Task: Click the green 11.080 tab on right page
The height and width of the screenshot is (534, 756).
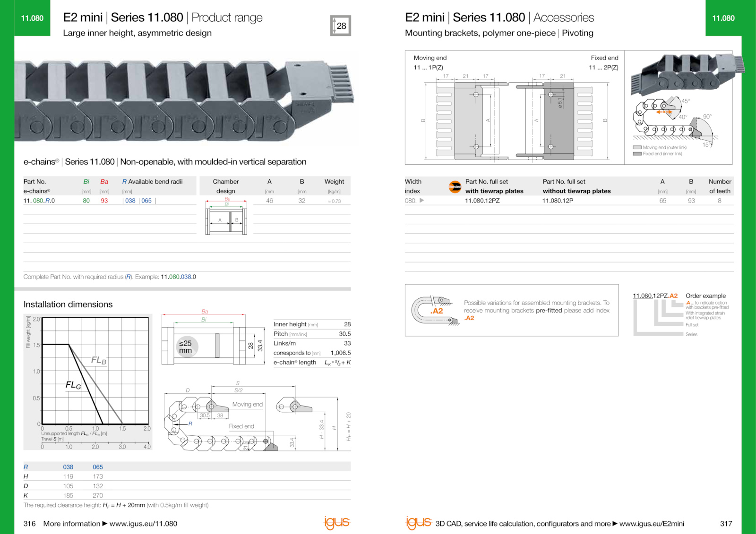Action: click(x=723, y=18)
